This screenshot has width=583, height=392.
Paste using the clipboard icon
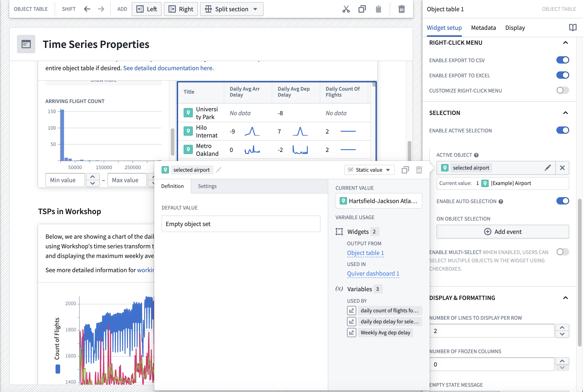click(x=378, y=9)
